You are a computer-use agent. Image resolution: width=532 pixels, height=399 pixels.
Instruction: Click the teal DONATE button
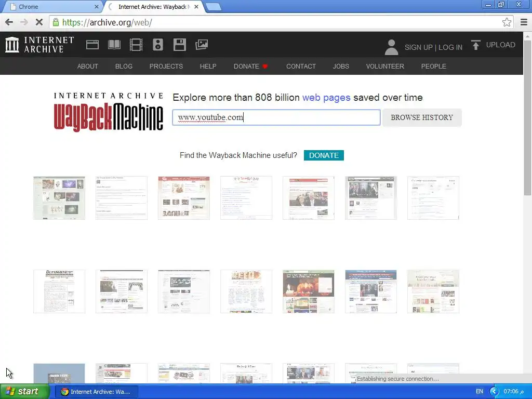(324, 155)
